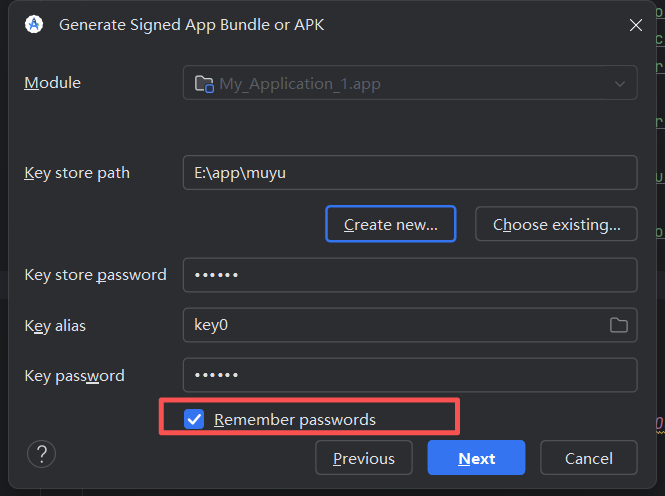Click into the Key store password field
Viewport: 665px width, 496px height.
[410, 275]
